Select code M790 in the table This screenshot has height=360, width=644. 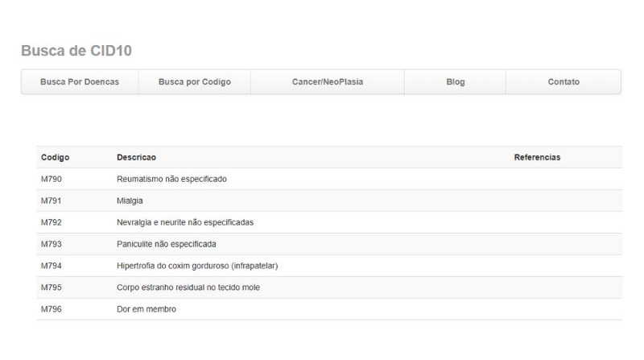click(52, 179)
